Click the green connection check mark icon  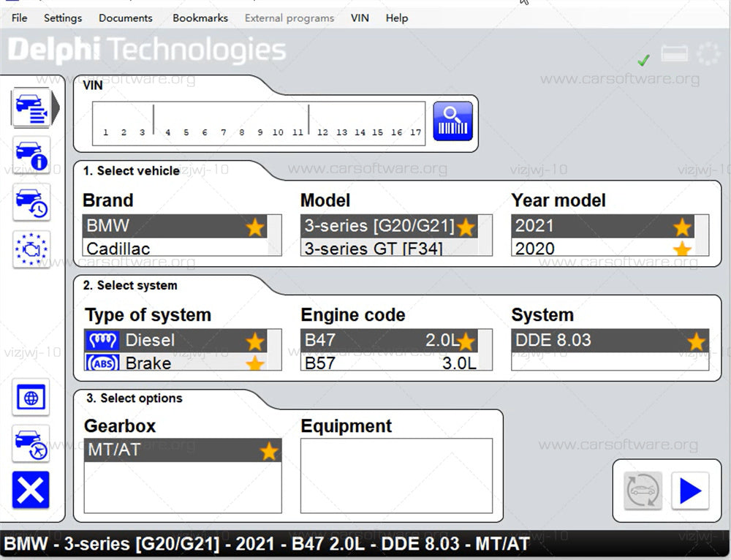click(x=644, y=60)
